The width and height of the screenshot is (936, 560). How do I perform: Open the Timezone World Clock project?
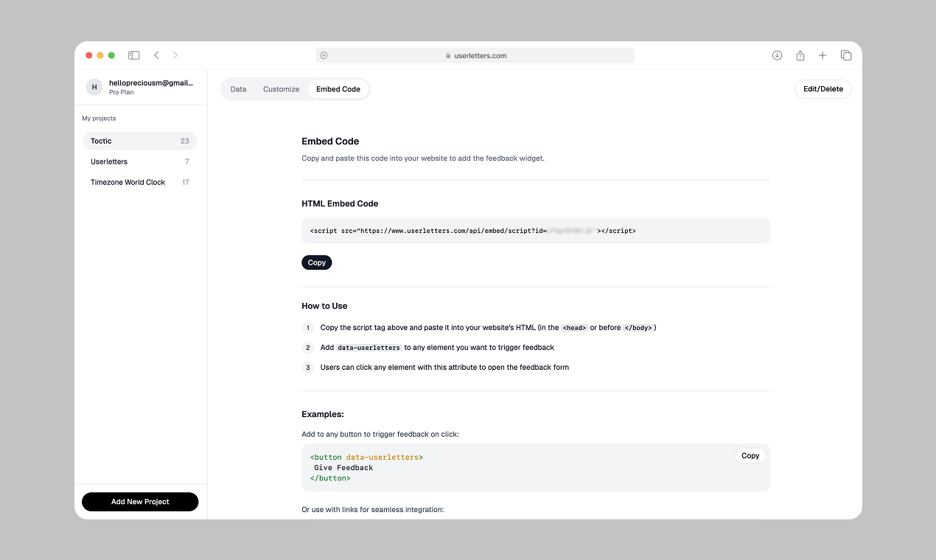pos(139,182)
